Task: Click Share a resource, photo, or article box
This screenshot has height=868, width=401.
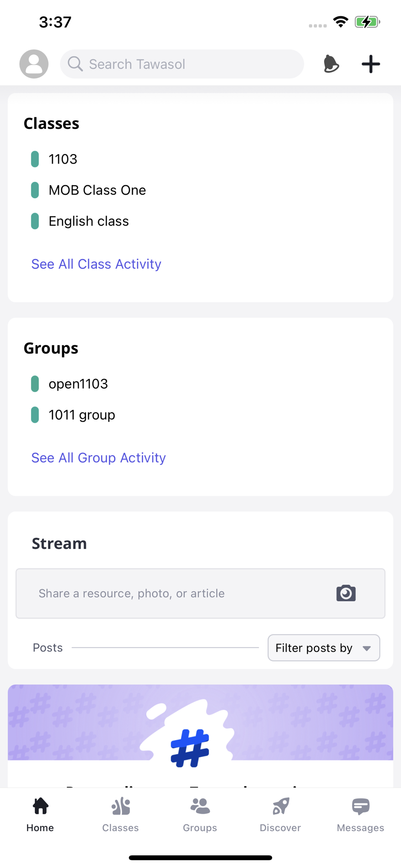Action: [x=200, y=593]
